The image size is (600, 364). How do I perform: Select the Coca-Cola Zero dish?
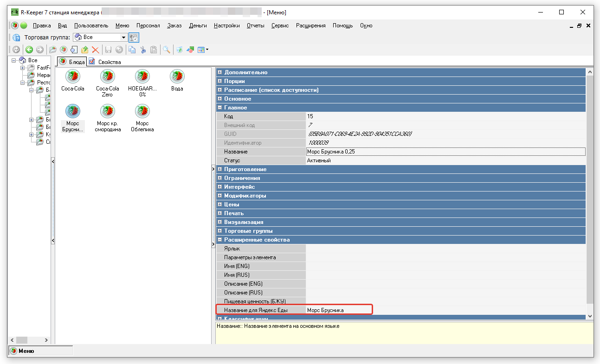pyautogui.click(x=108, y=83)
